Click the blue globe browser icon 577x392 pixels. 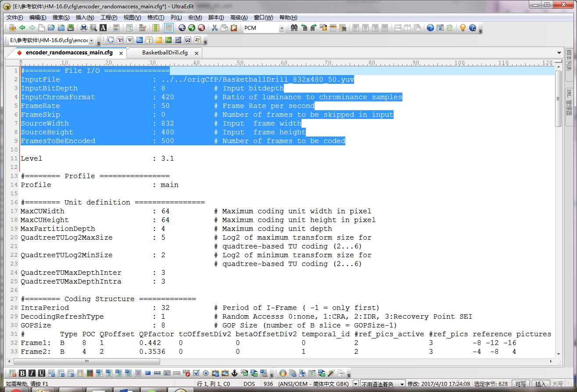[x=430, y=28]
